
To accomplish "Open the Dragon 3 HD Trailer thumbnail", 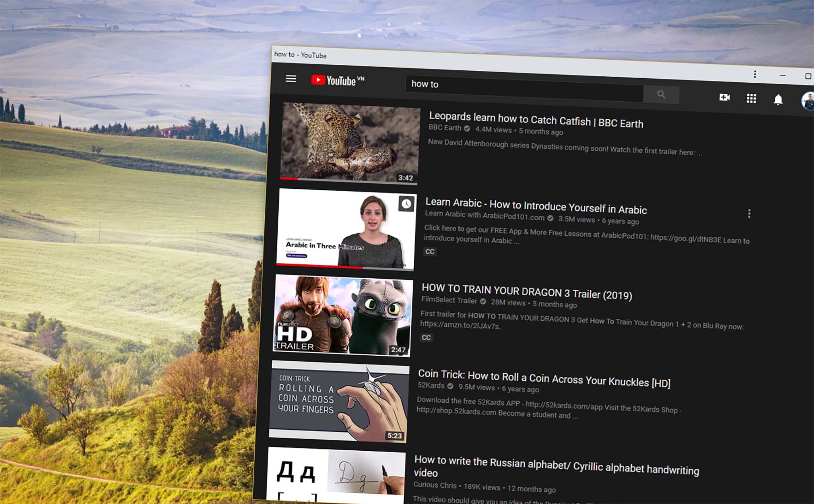I will point(343,316).
